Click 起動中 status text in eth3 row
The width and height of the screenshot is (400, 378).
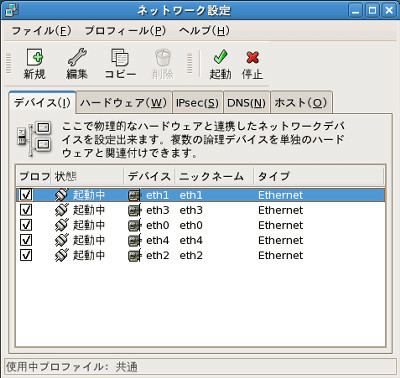pos(89,210)
